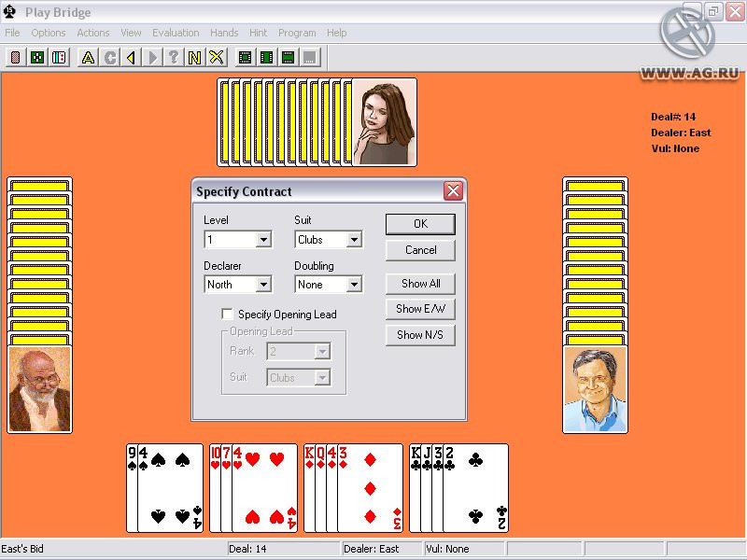Click the yellow left-arrow toolbar icon
This screenshot has height=560, width=747.
pyautogui.click(x=131, y=58)
